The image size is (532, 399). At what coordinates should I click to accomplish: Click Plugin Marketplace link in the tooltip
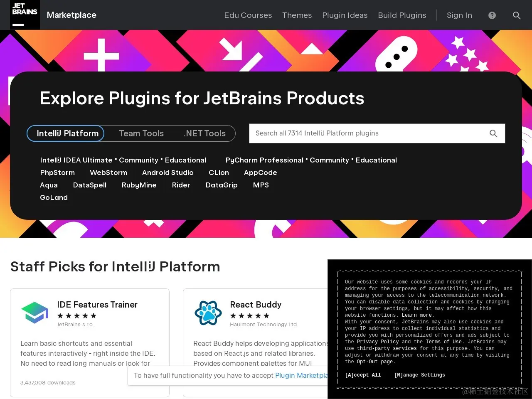coord(301,375)
